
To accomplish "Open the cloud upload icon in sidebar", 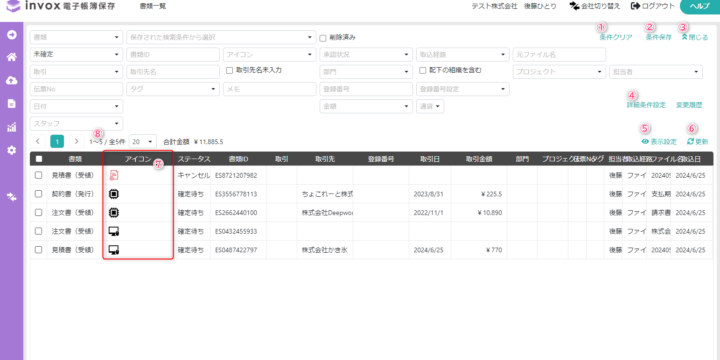I will (11, 80).
